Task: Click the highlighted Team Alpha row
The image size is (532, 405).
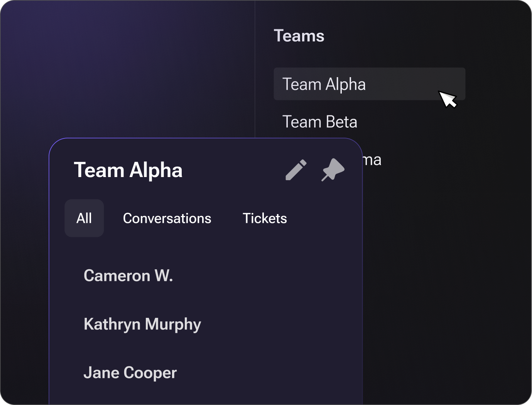Action: pyautogui.click(x=369, y=84)
